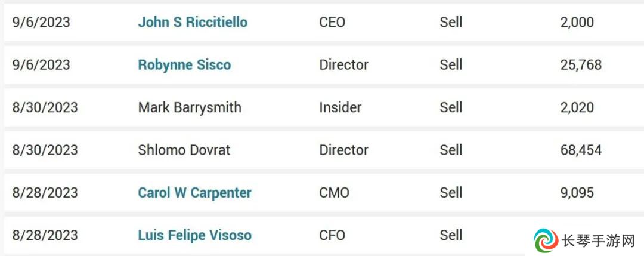
Task: Click the 25,768 shares value
Action: coord(581,65)
